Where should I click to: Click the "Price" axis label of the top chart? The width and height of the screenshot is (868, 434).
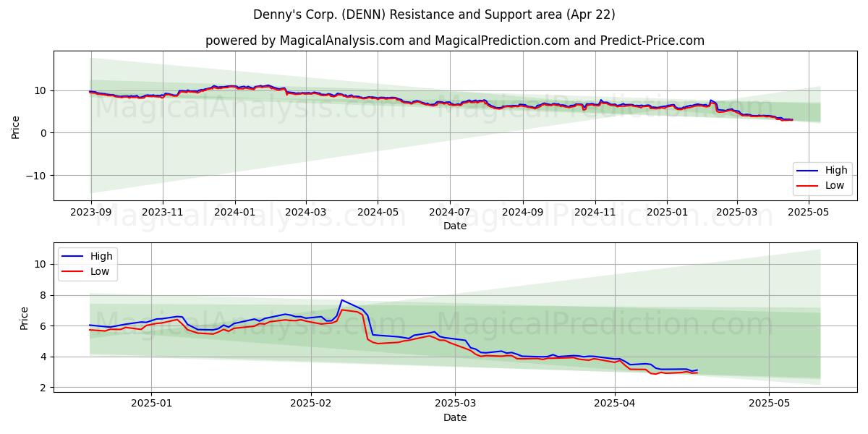(15, 126)
